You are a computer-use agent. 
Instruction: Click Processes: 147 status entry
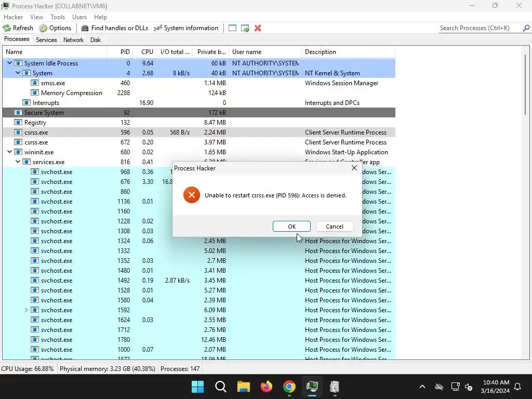tap(180, 368)
